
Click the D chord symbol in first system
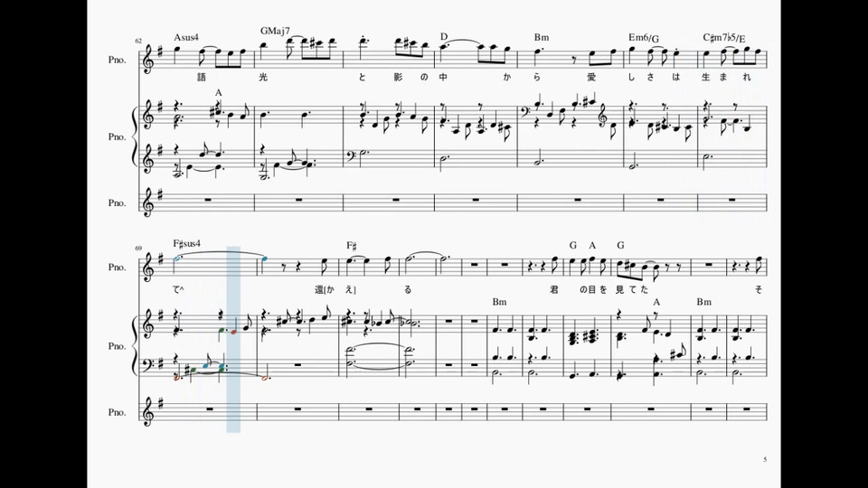pyautogui.click(x=443, y=36)
